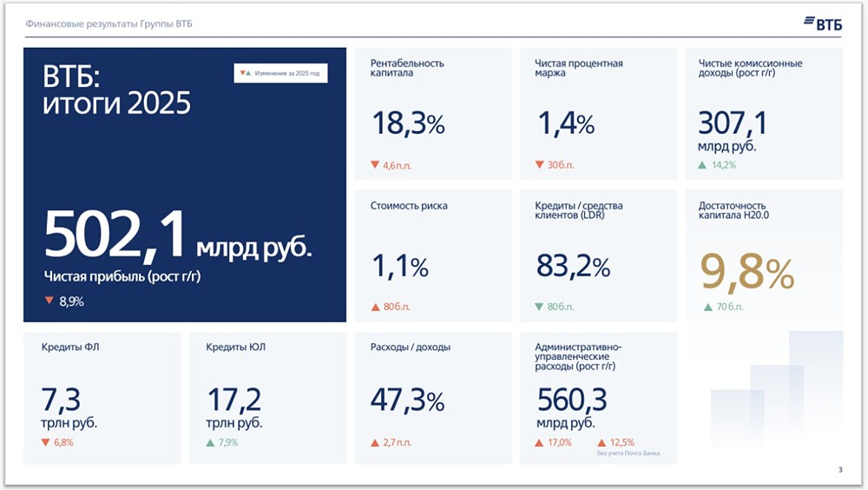Click the 'Стоимость риска' card title
Screen dimensions: 868x490
(409, 206)
